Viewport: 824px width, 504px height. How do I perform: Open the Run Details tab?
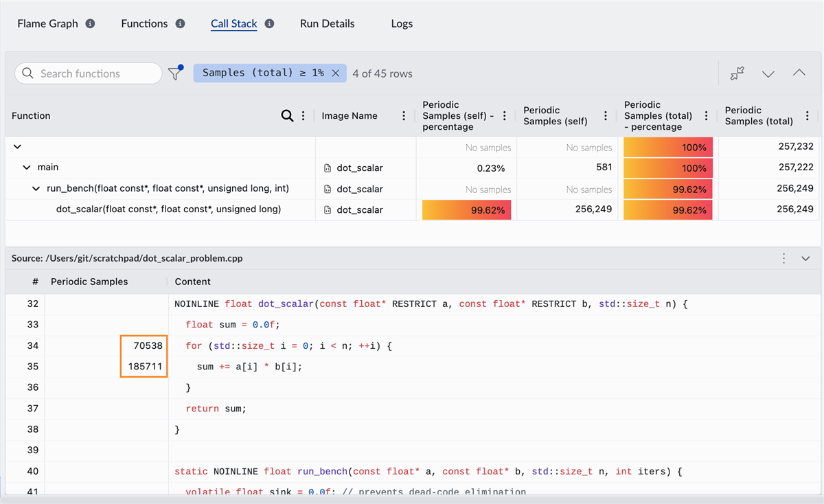tap(328, 23)
